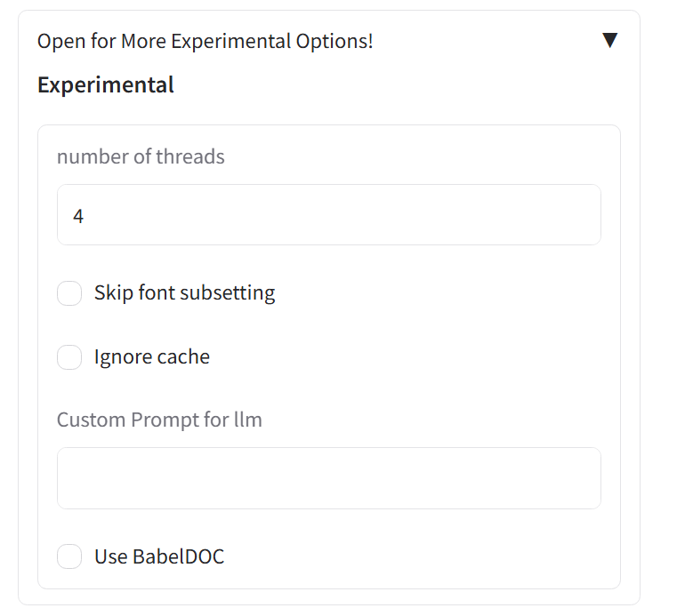The image size is (685, 616).
Task: Click the right end of the threads field
Action: [578, 215]
